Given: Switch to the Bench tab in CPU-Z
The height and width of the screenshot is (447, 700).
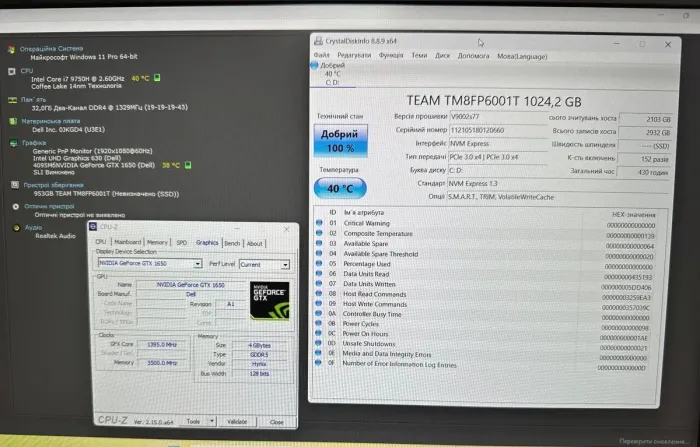Looking at the screenshot, I should pyautogui.click(x=232, y=242).
